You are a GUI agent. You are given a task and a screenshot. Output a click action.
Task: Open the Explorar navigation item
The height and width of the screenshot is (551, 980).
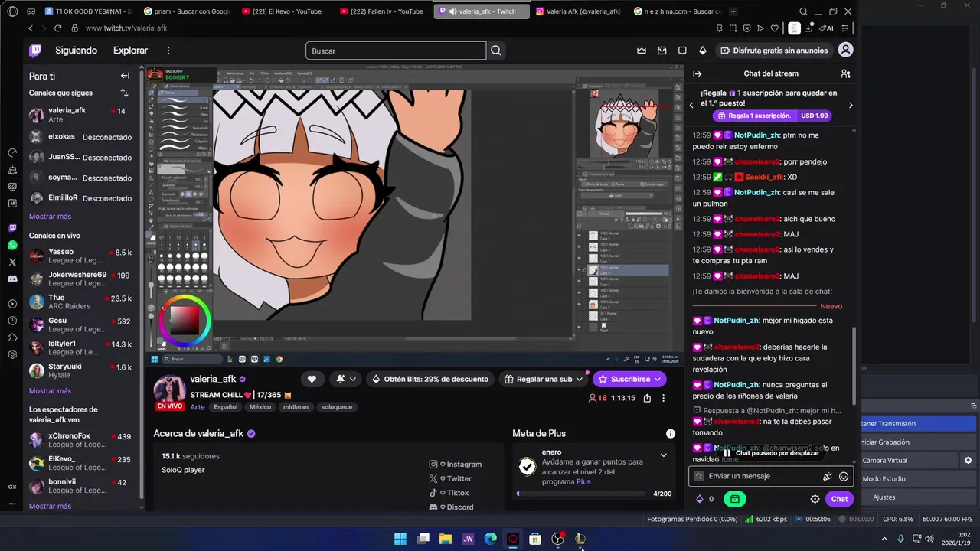tap(130, 51)
